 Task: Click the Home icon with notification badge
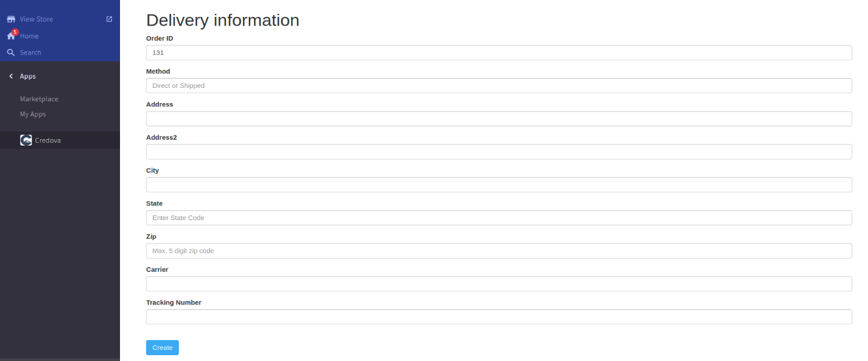(x=11, y=36)
